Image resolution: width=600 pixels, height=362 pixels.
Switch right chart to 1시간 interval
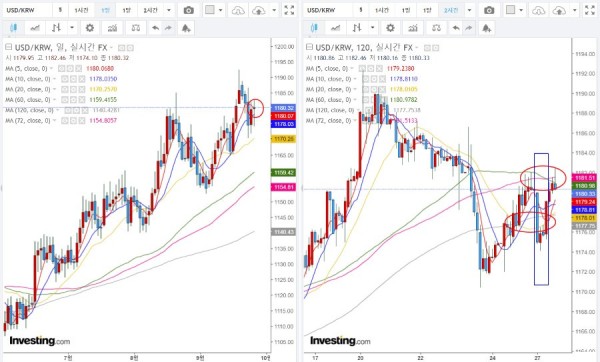[x=382, y=10]
